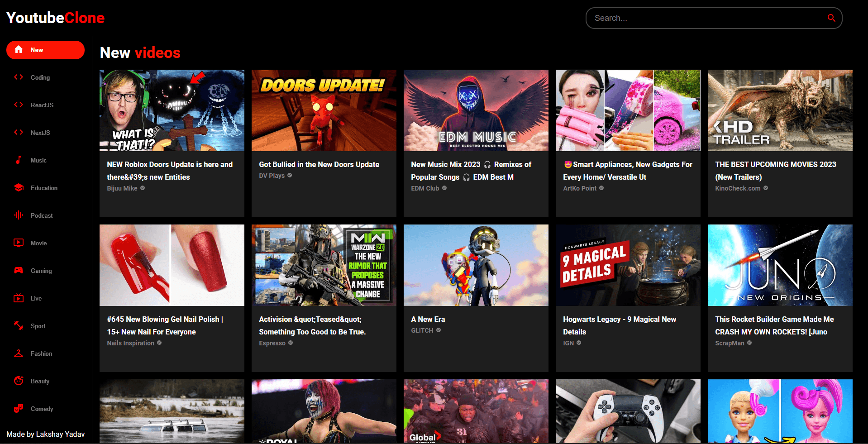This screenshot has height=444, width=868.
Task: Open the Music category label
Action: [38, 160]
